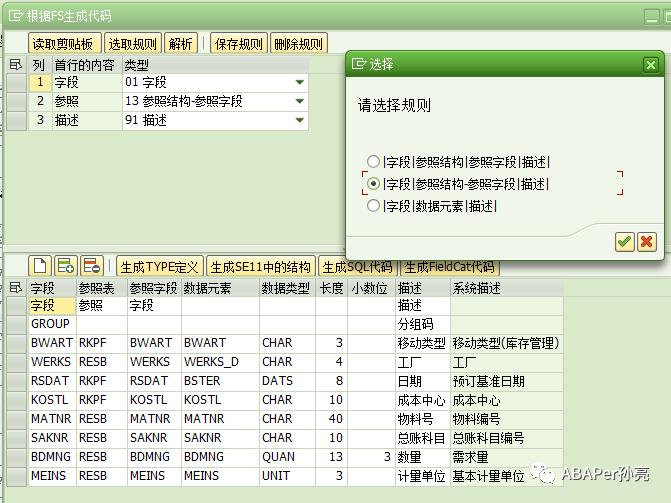Click 首行的内容 column header
Screen dimensions: 671x503
(87, 65)
